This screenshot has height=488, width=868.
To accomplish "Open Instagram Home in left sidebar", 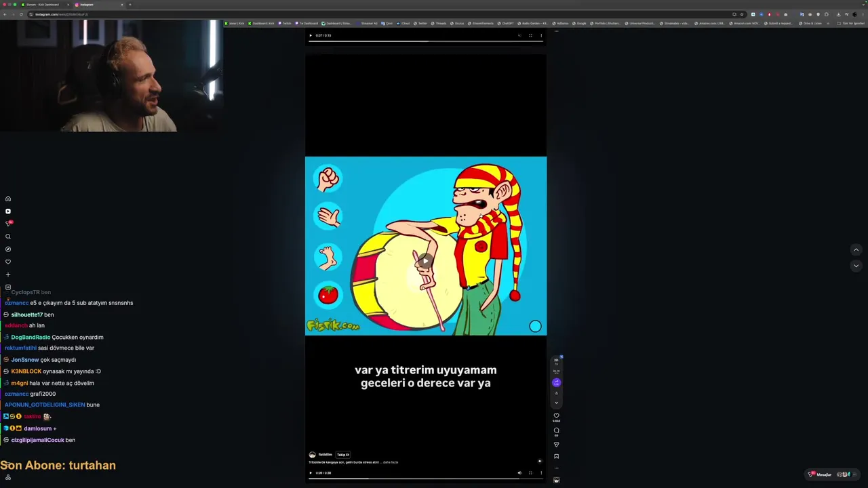I will coord(8,199).
